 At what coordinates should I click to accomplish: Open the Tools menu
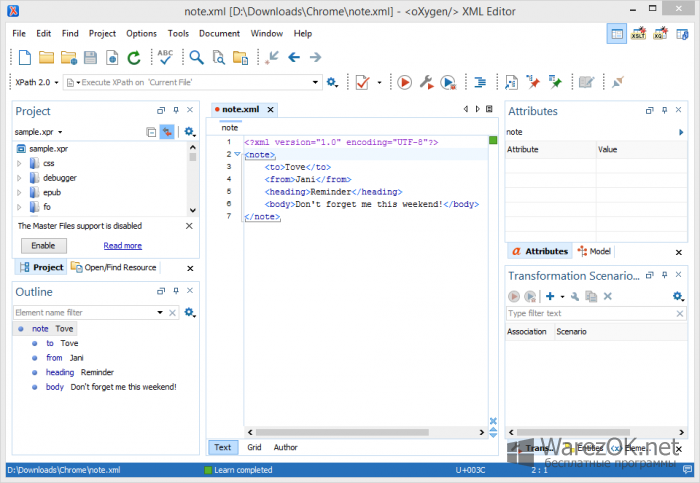click(178, 33)
